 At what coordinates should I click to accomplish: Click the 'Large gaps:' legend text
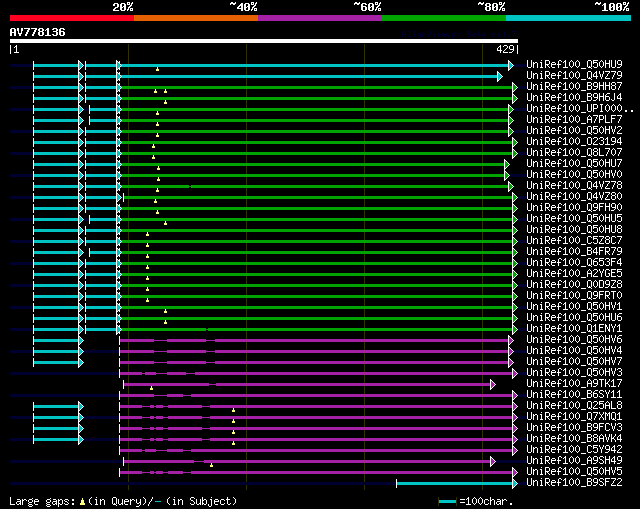click(x=42, y=501)
